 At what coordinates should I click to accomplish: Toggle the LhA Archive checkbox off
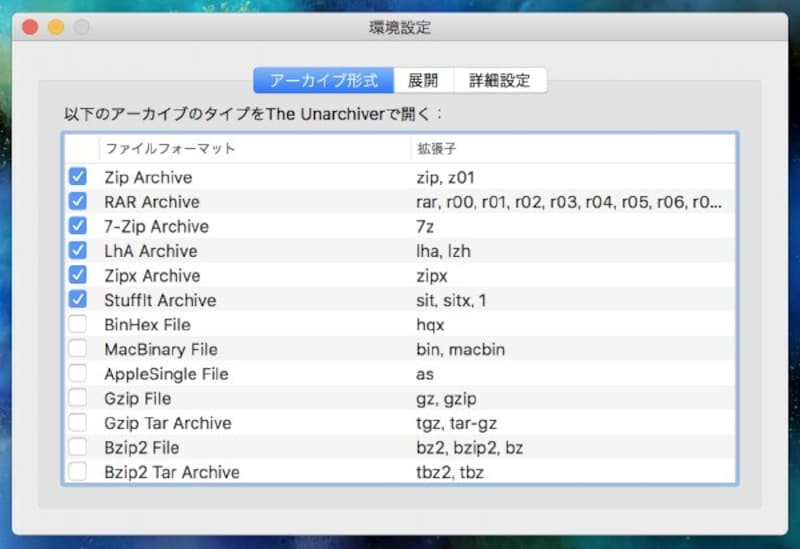point(78,251)
